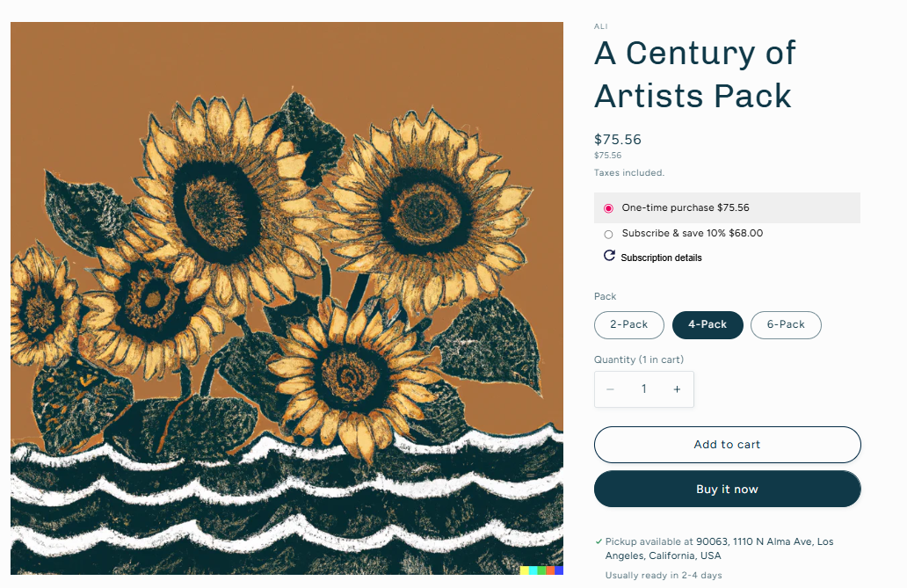907x588 pixels.
Task: Select One-time purchase radio option
Action: [x=608, y=208]
